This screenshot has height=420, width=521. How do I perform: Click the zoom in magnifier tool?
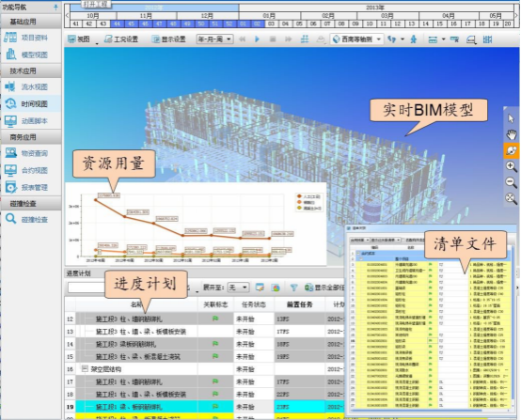(511, 166)
